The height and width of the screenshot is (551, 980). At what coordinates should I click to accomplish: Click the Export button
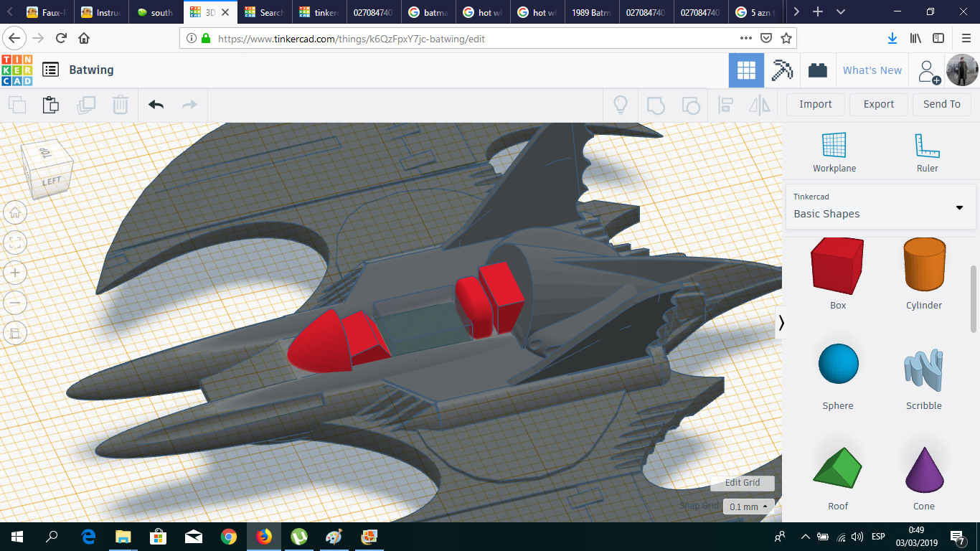click(x=879, y=104)
